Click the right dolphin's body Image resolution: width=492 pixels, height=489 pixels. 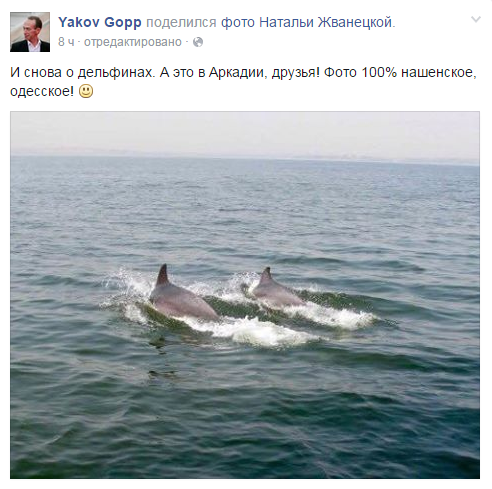click(277, 293)
